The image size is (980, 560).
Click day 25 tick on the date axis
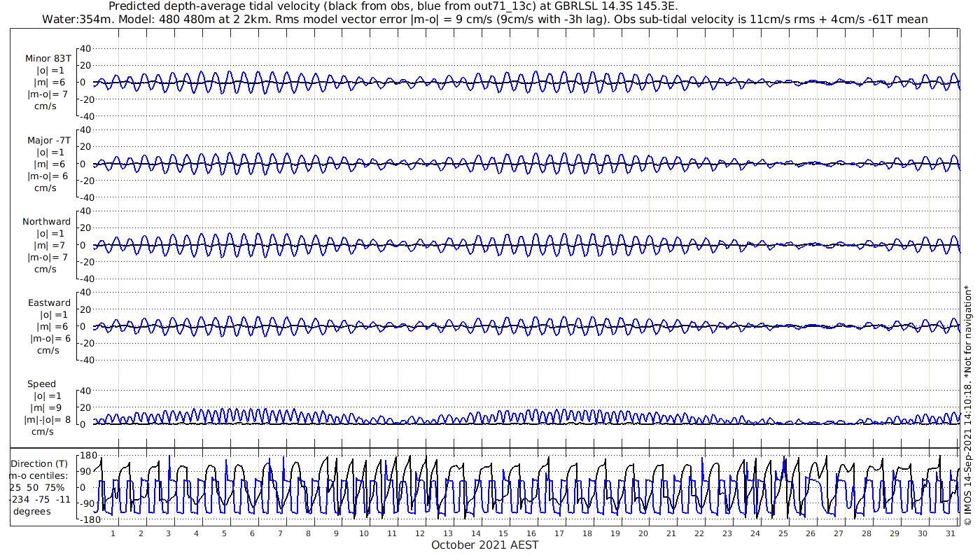(x=783, y=533)
